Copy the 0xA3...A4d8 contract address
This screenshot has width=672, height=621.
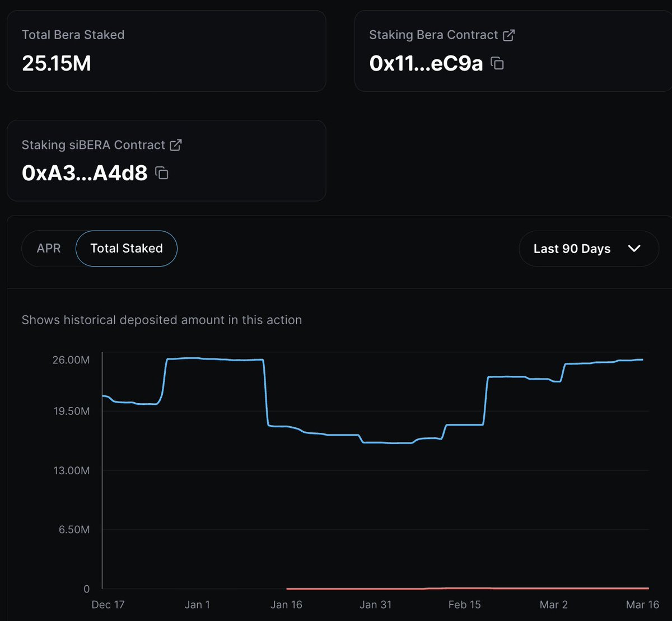pyautogui.click(x=162, y=173)
